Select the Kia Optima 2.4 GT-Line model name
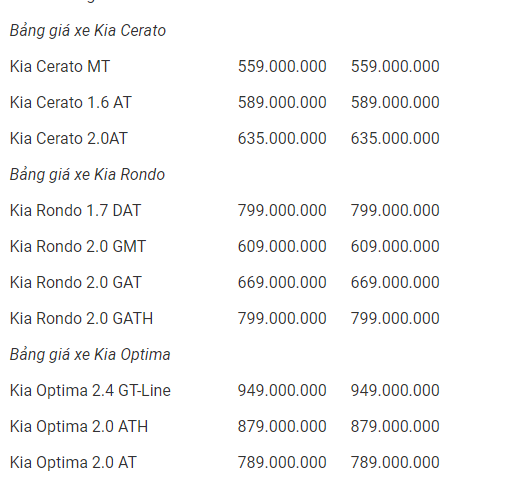 [90, 390]
